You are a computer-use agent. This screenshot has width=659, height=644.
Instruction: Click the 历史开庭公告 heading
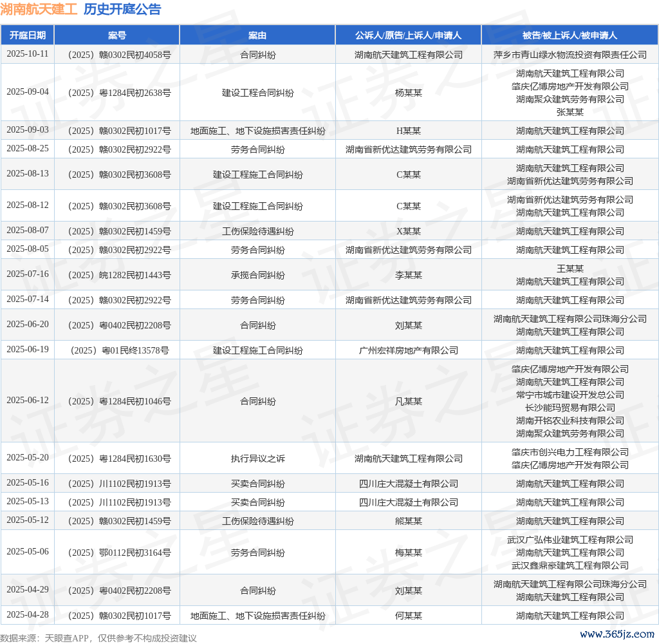coord(122,10)
